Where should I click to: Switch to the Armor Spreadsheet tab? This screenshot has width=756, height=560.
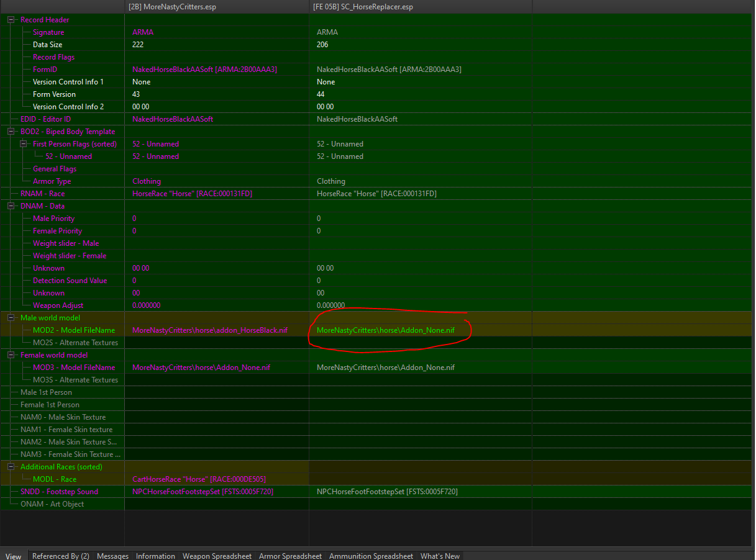(290, 556)
